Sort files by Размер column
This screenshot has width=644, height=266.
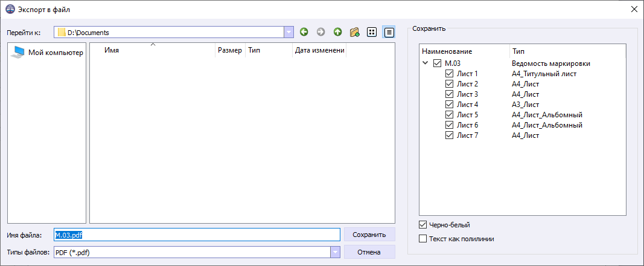[230, 50]
